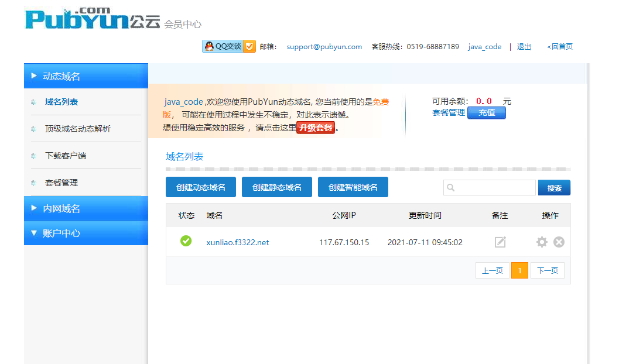Open settings for xunliao.f3322.net domain

click(541, 241)
